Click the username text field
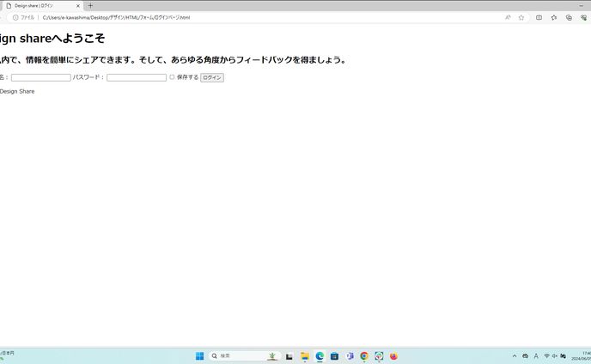Viewport: 591px width, 364px height. 40,77
